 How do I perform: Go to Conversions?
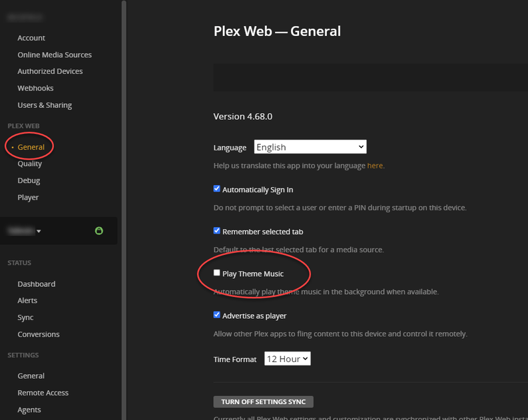click(39, 334)
